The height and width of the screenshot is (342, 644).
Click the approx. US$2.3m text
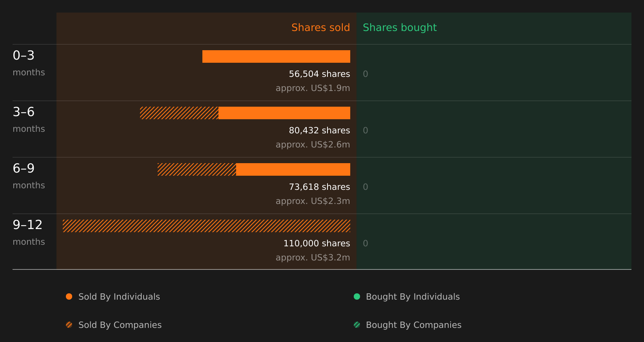tap(313, 201)
